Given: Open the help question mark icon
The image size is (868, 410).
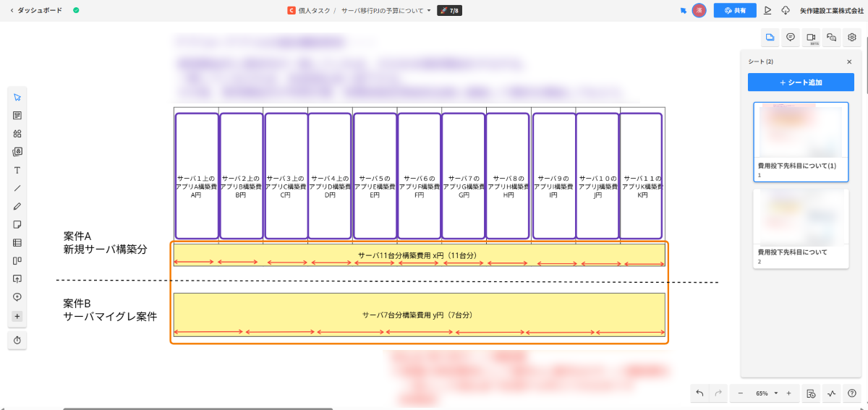Looking at the screenshot, I should (852, 393).
